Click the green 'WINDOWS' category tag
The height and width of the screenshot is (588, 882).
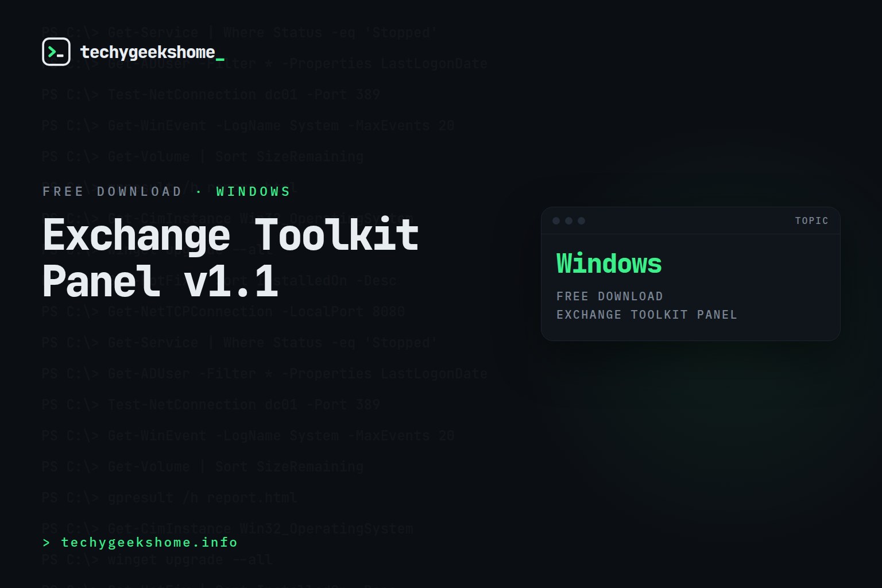[x=253, y=191]
